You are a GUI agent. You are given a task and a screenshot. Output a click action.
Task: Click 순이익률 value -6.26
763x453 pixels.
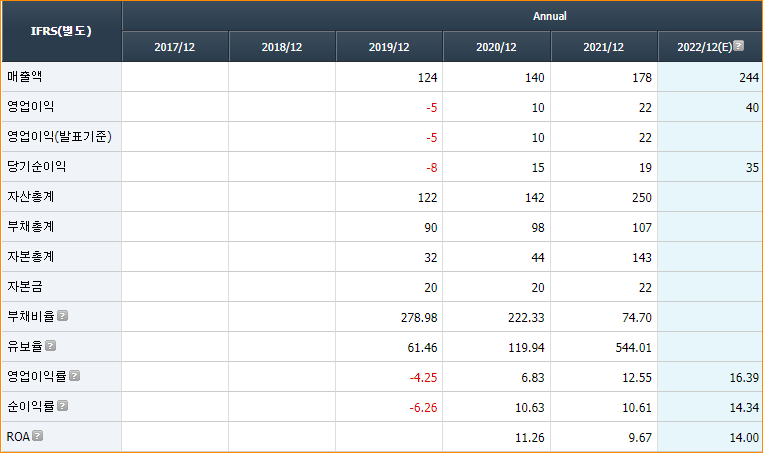point(423,408)
